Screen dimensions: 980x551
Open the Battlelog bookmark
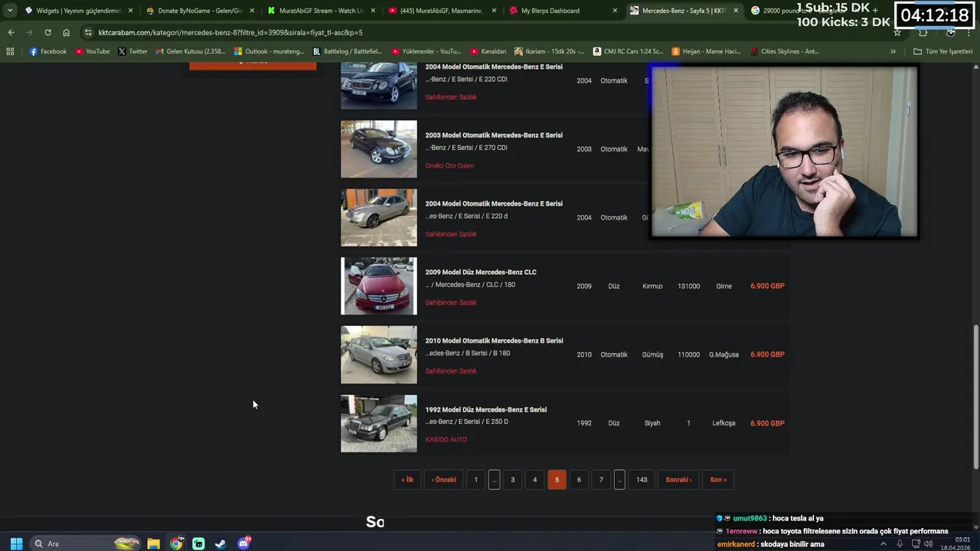pyautogui.click(x=347, y=51)
